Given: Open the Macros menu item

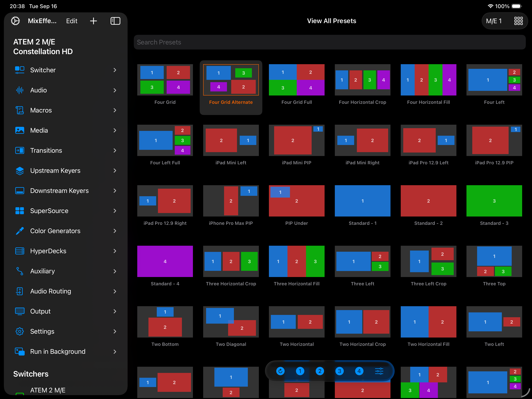Looking at the screenshot, I should [41, 110].
